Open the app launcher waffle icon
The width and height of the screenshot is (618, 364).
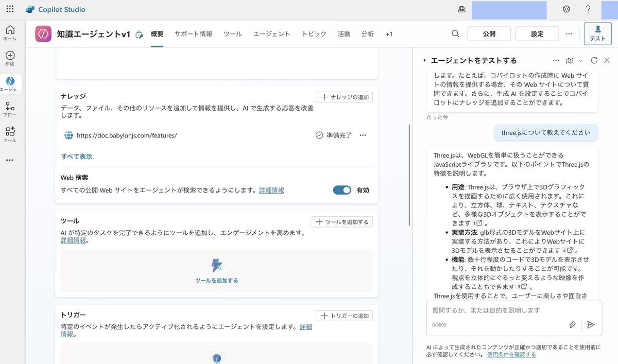10,9
